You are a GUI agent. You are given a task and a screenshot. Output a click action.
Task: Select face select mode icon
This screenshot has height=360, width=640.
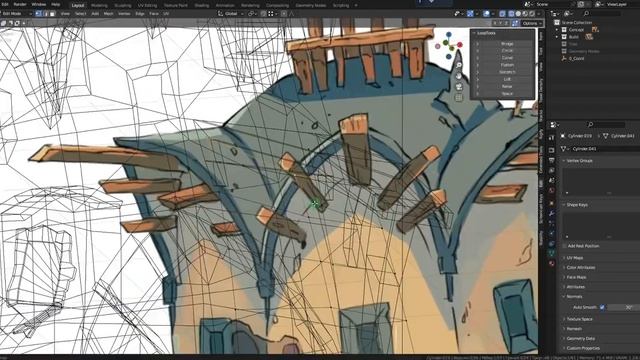pos(52,13)
